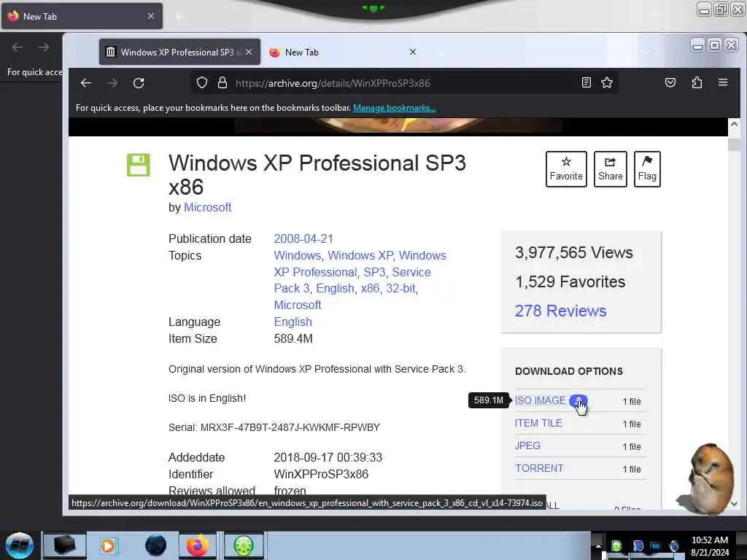Image resolution: width=747 pixels, height=560 pixels.
Task: Close New Tab in background Firefox window
Action: (x=150, y=16)
